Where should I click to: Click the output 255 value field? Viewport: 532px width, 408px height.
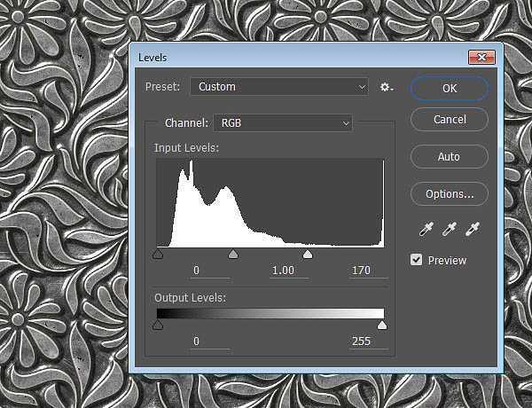(x=360, y=341)
